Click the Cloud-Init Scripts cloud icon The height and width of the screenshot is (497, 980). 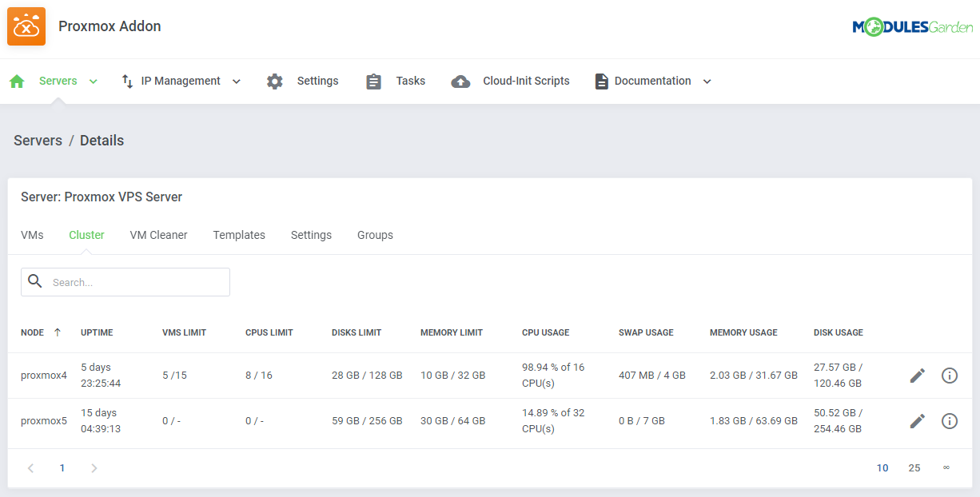[x=460, y=81]
